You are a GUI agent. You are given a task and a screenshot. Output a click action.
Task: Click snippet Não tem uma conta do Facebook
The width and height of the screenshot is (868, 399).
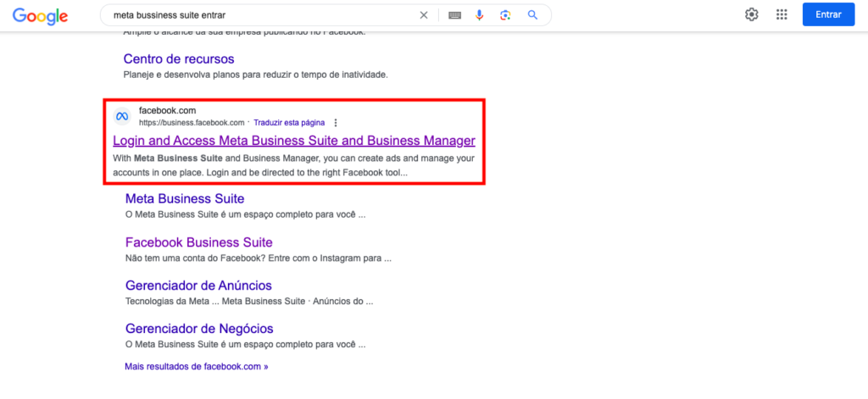259,258
